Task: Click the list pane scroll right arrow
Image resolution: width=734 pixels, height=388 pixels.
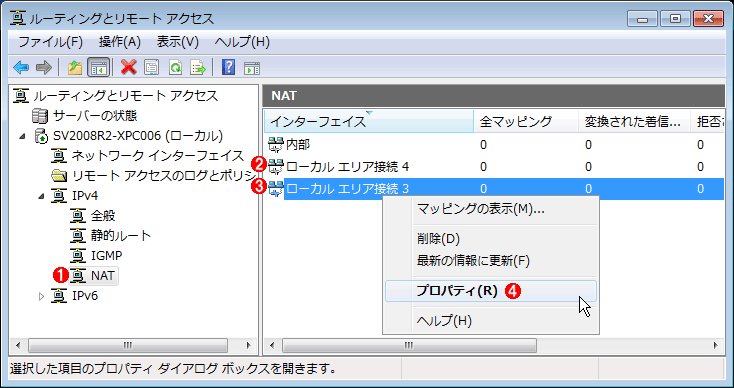Action: pyautogui.click(x=716, y=346)
